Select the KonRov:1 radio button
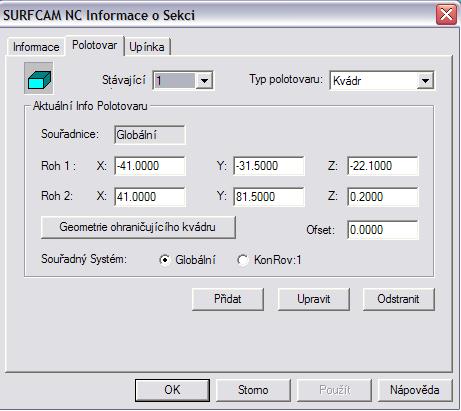Screen dimensions: 461x411 (242, 260)
